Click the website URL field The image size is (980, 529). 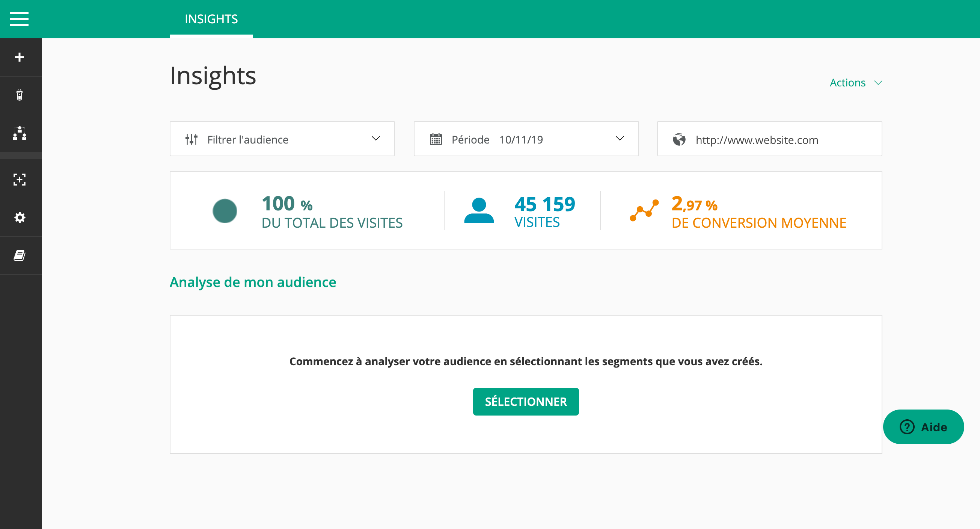(x=769, y=139)
